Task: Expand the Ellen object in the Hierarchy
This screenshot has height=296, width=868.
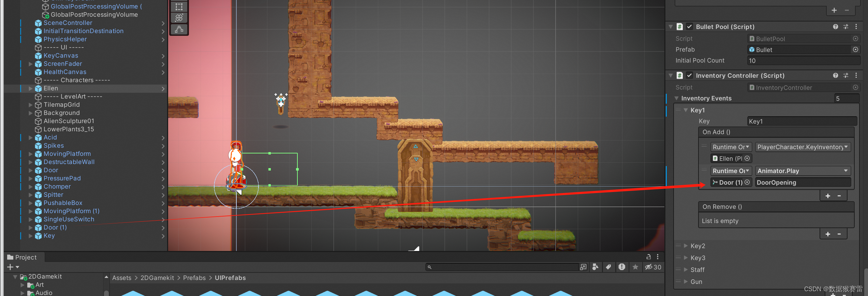Action: (x=30, y=88)
